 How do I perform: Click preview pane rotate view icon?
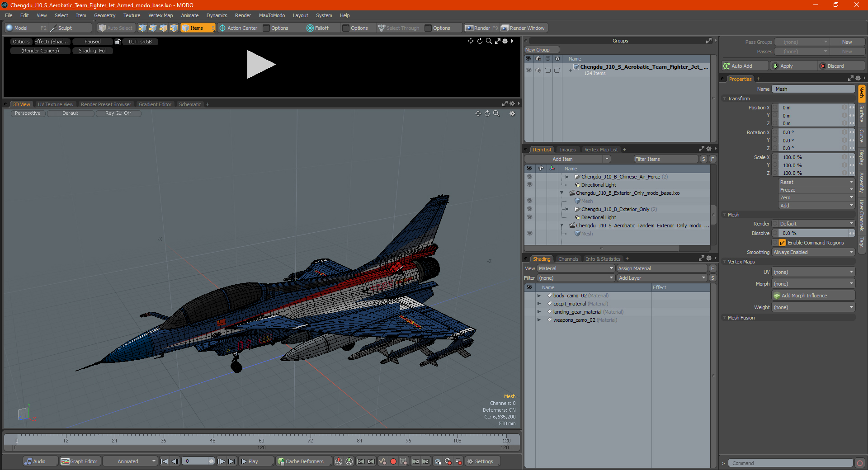(x=480, y=41)
